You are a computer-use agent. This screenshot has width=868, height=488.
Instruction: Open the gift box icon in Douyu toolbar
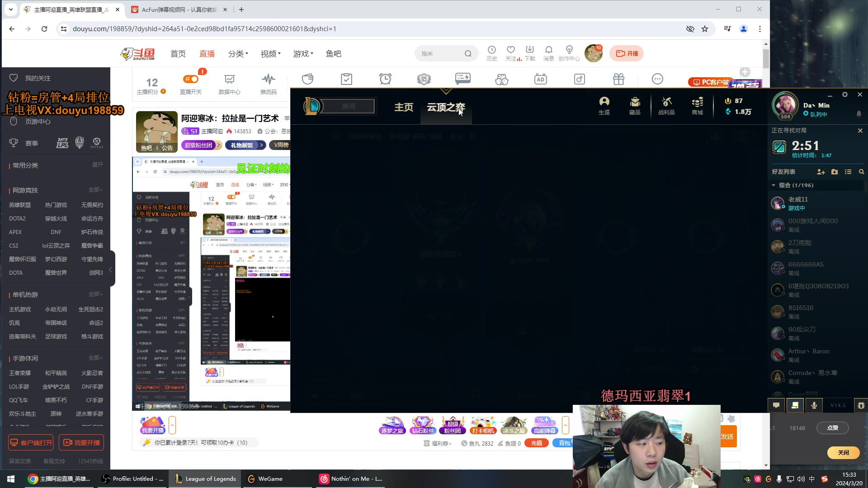pos(618,79)
